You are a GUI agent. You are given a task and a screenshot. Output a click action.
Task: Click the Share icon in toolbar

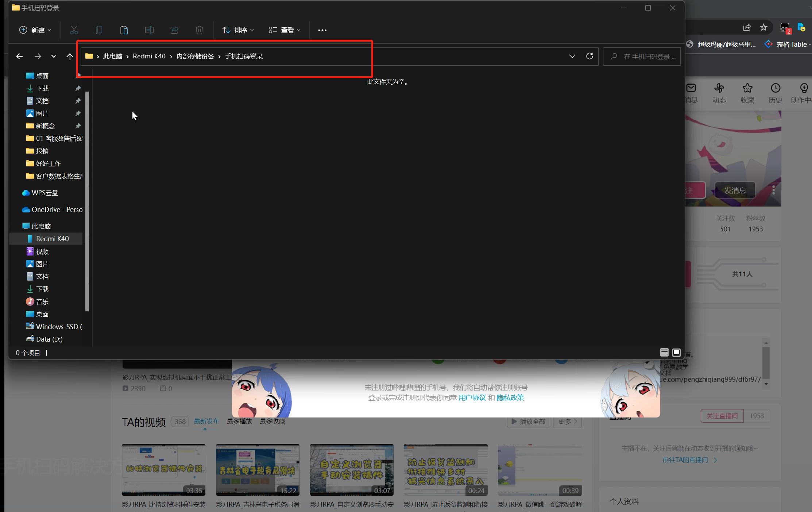[x=174, y=30]
